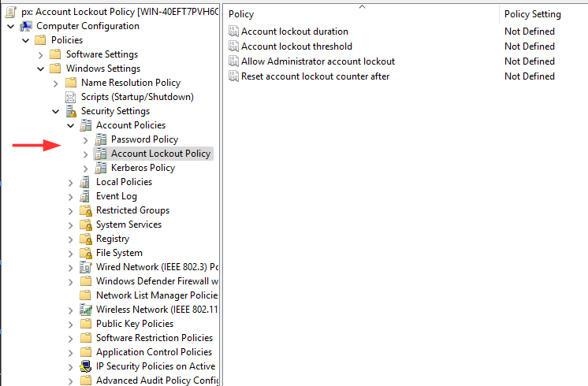This screenshot has height=386, width=588.
Task: Click the Account lockout duration policy icon
Action: (233, 32)
